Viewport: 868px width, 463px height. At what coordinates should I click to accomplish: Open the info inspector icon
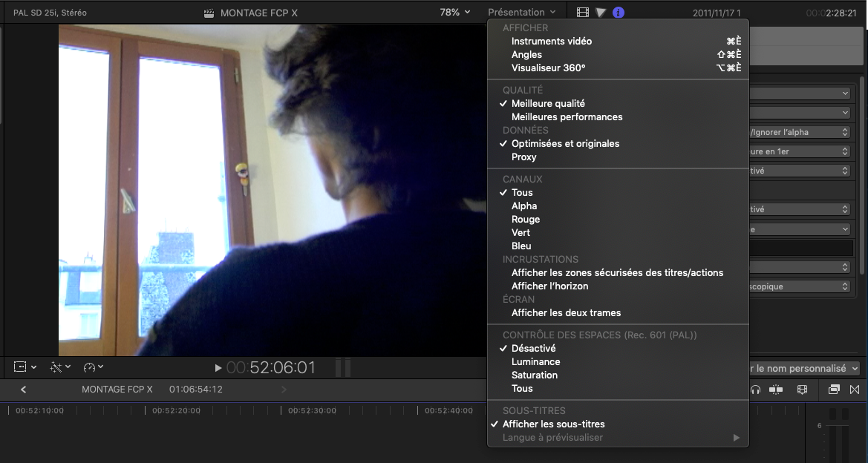tap(619, 12)
